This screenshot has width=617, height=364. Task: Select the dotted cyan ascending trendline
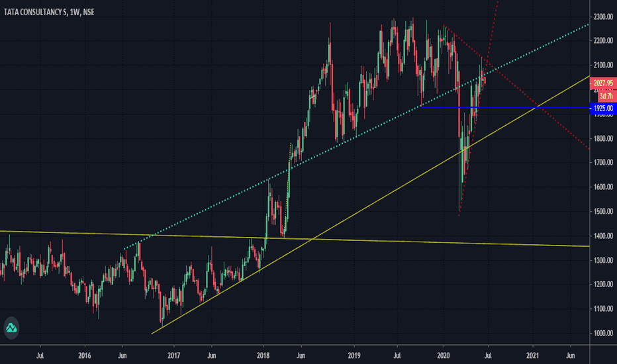[357, 136]
